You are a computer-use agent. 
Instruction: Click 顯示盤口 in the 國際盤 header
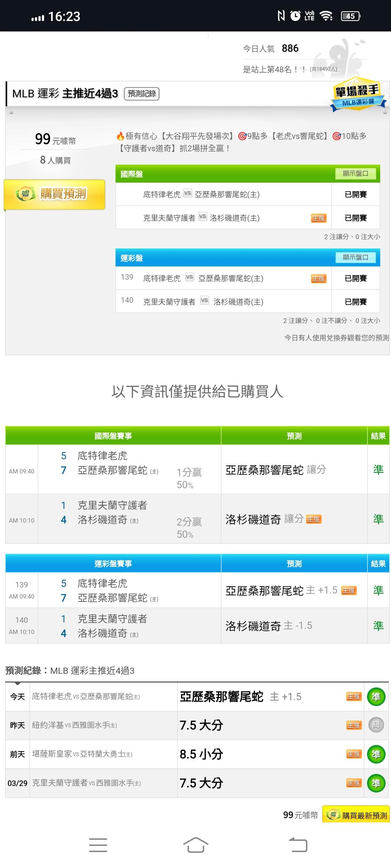355,174
